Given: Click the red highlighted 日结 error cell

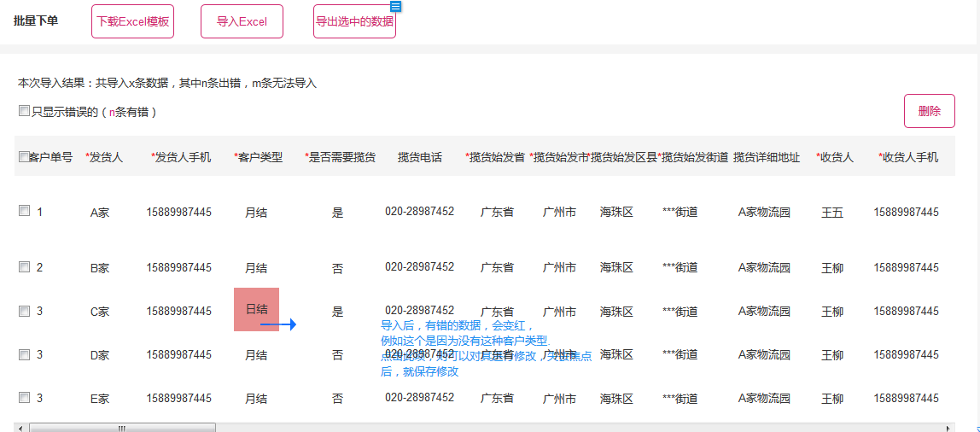Looking at the screenshot, I should pos(256,309).
